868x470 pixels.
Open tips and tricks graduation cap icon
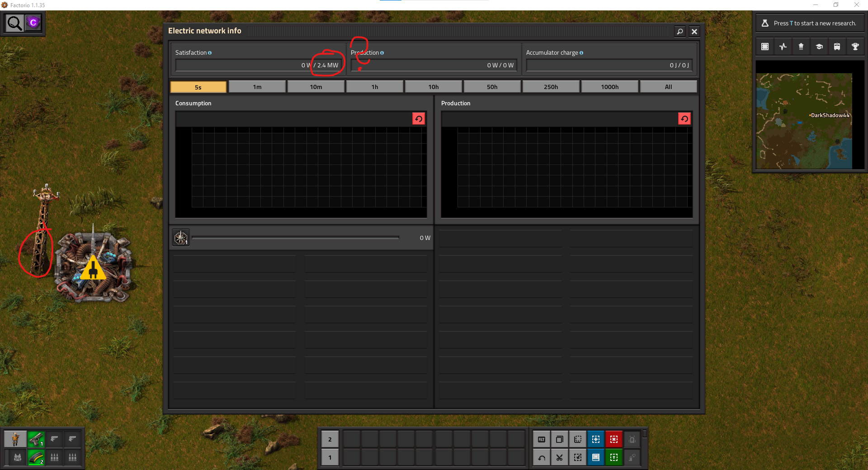[819, 47]
